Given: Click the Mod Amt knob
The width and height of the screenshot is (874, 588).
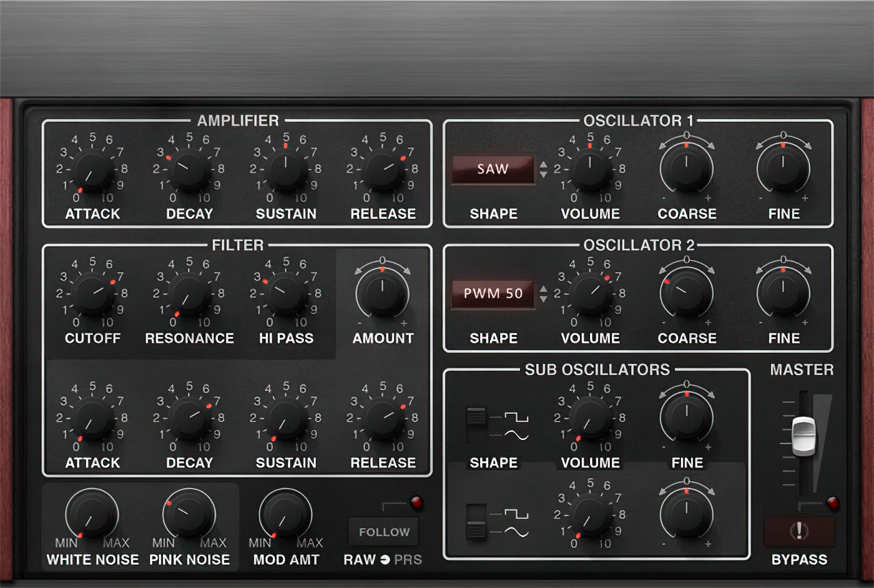Looking at the screenshot, I should coord(285,515).
